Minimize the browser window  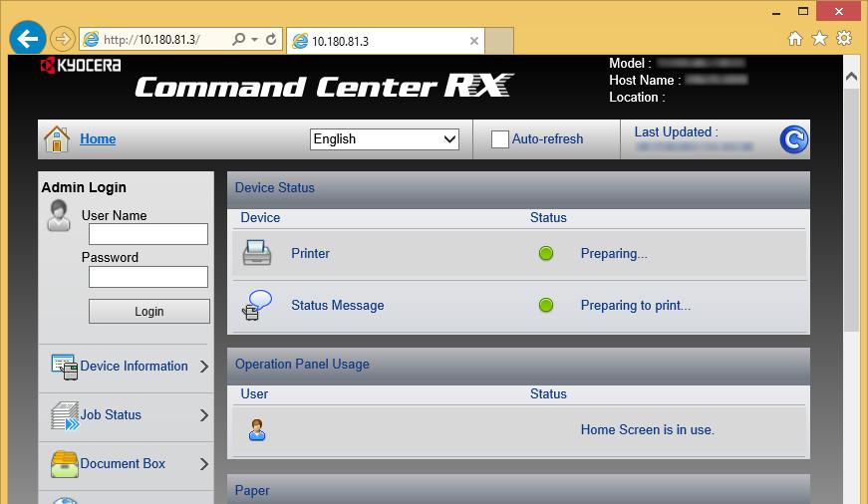coord(776,11)
